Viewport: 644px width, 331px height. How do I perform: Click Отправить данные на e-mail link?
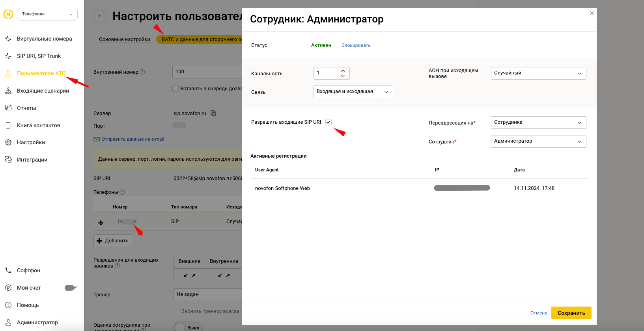tap(133, 139)
